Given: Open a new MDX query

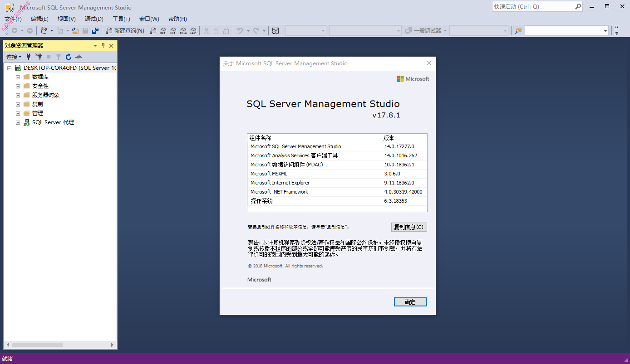Looking at the screenshot, I should click(x=163, y=31).
